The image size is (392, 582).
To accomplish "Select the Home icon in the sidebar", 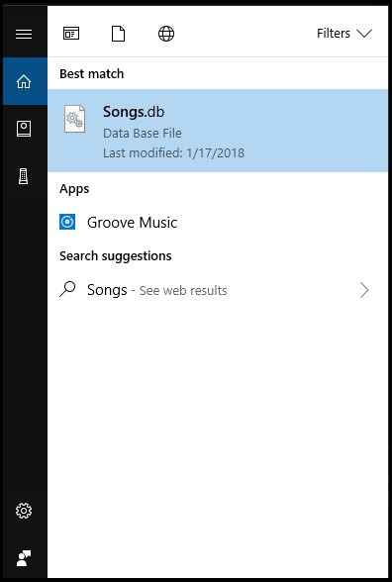I will click(24, 81).
